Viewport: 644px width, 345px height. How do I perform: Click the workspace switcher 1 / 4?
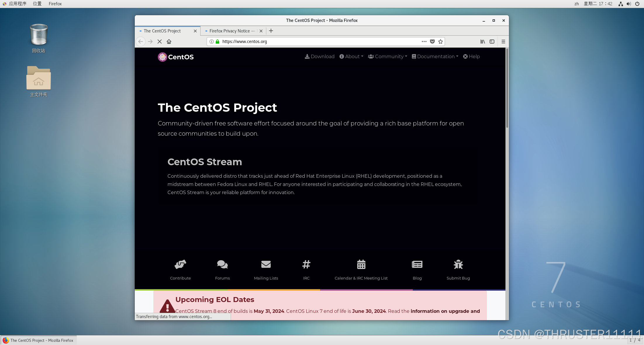click(635, 340)
